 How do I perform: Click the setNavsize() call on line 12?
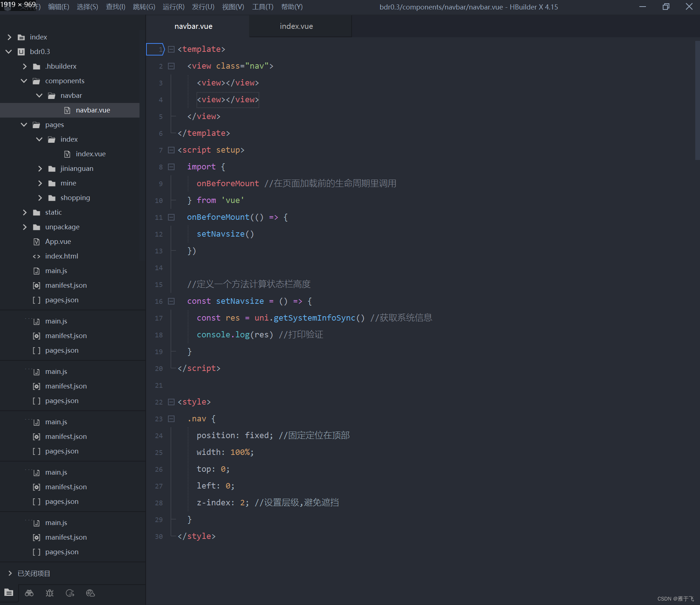coord(225,234)
